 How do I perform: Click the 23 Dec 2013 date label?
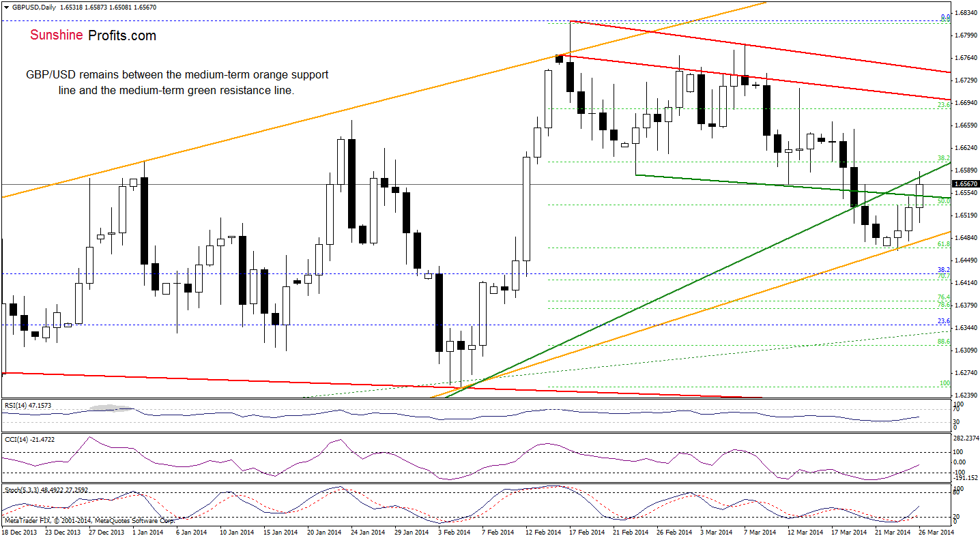pyautogui.click(x=61, y=532)
